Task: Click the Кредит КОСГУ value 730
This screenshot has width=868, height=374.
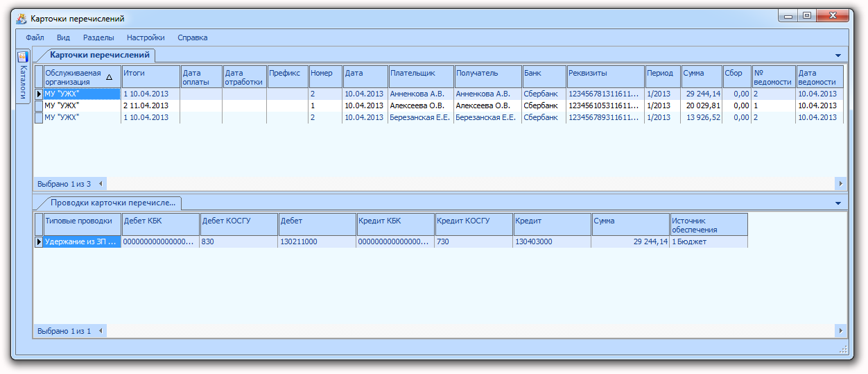Action: [474, 241]
